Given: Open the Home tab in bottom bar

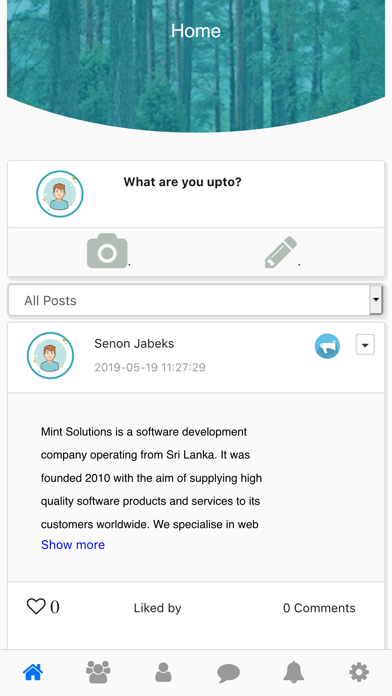Looking at the screenshot, I should pos(33,672).
